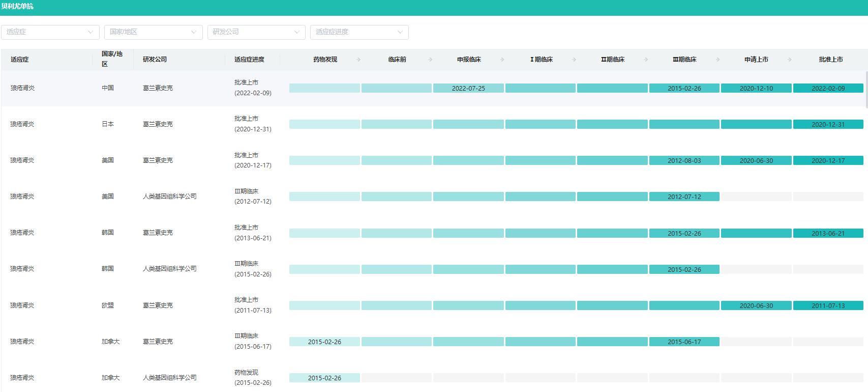Select the 2011-07-13 批准上市 bar for 欧盟
The width and height of the screenshot is (868, 392).
828,305
